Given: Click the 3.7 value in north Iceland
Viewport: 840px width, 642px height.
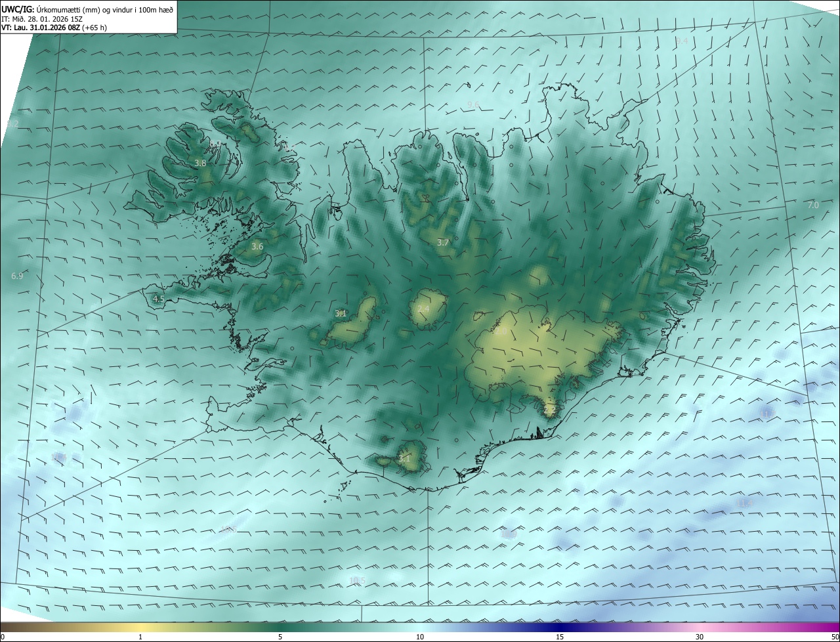Looking at the screenshot, I should click(x=443, y=242).
